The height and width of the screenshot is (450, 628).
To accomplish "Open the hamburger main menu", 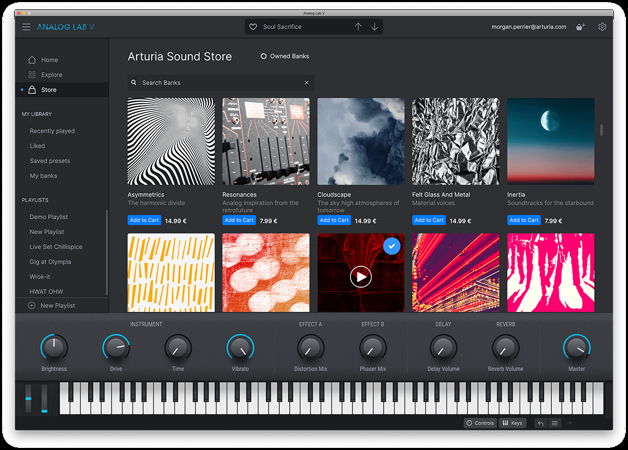I will 27,26.
